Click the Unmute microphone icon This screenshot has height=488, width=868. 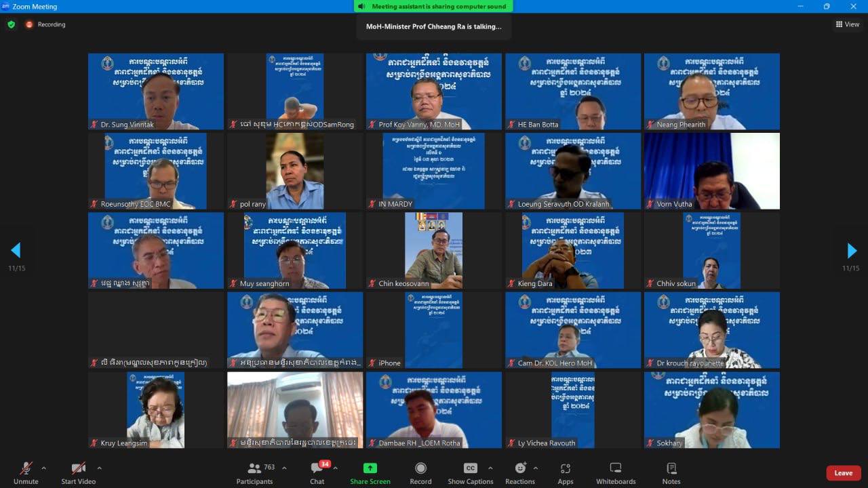point(26,468)
